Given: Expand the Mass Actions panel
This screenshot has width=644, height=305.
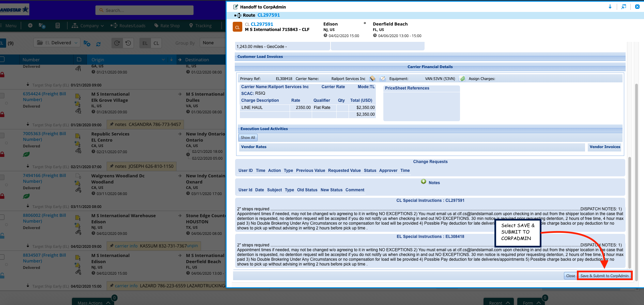Looking at the screenshot, I should (x=94, y=302).
